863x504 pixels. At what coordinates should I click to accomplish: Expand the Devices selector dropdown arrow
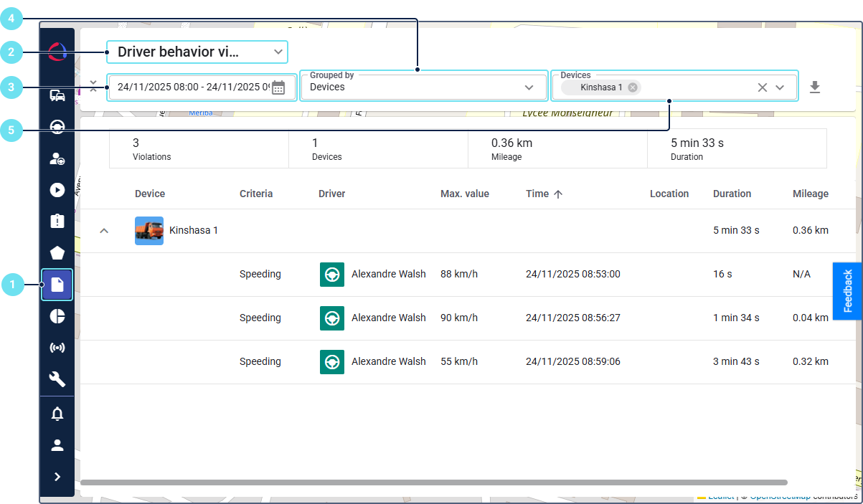pyautogui.click(x=781, y=87)
